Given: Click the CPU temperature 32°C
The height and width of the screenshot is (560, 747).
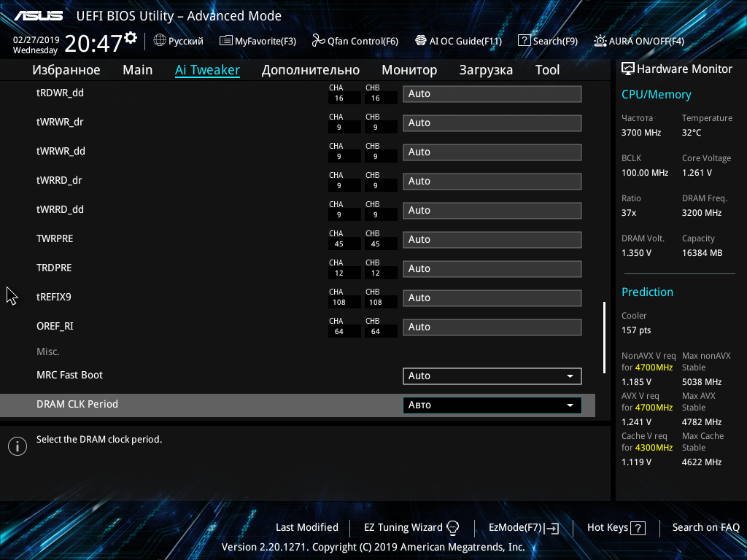Looking at the screenshot, I should point(692,133).
